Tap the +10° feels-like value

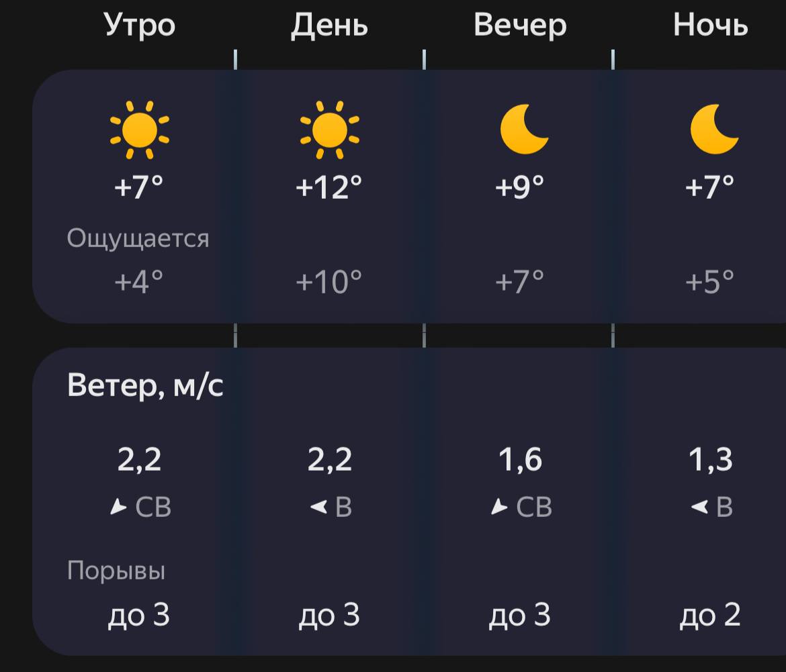point(329,281)
